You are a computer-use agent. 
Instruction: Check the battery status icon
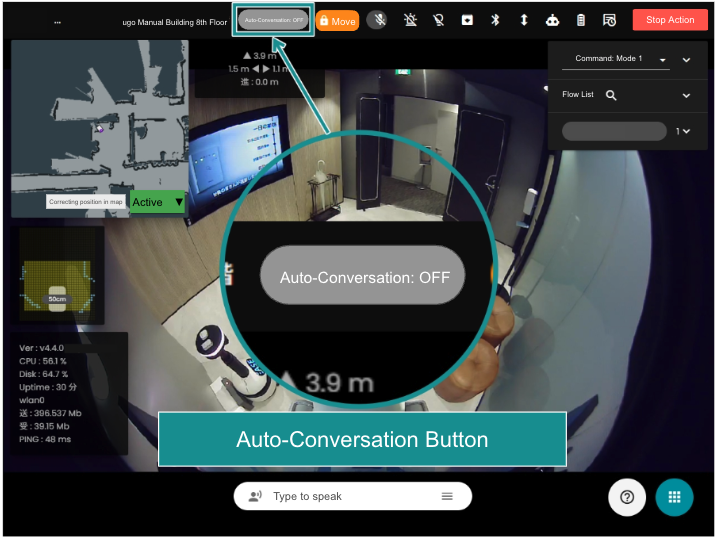[580, 20]
